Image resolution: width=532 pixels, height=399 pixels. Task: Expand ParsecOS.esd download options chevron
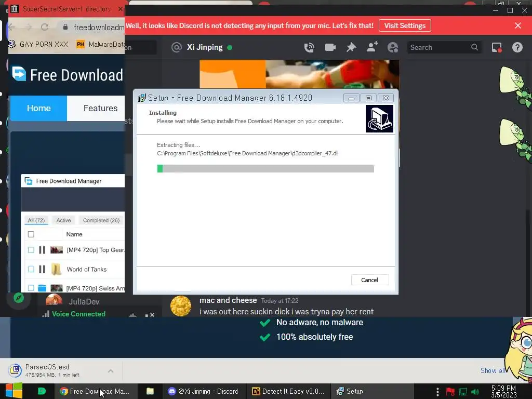[x=111, y=371]
